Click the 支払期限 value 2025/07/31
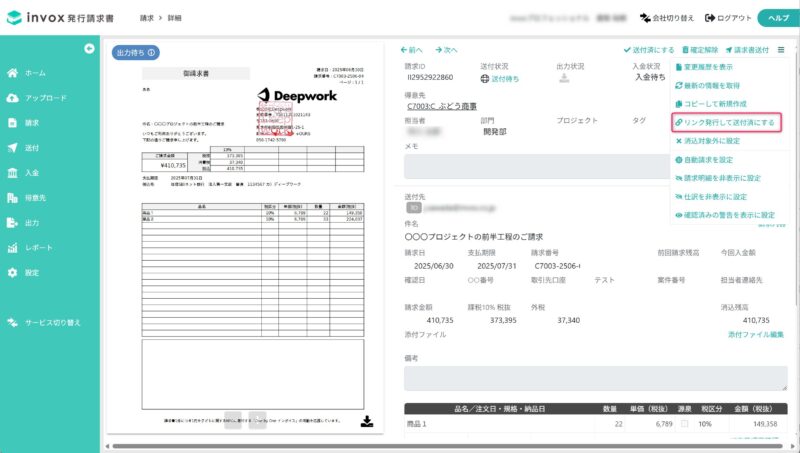 (x=496, y=266)
